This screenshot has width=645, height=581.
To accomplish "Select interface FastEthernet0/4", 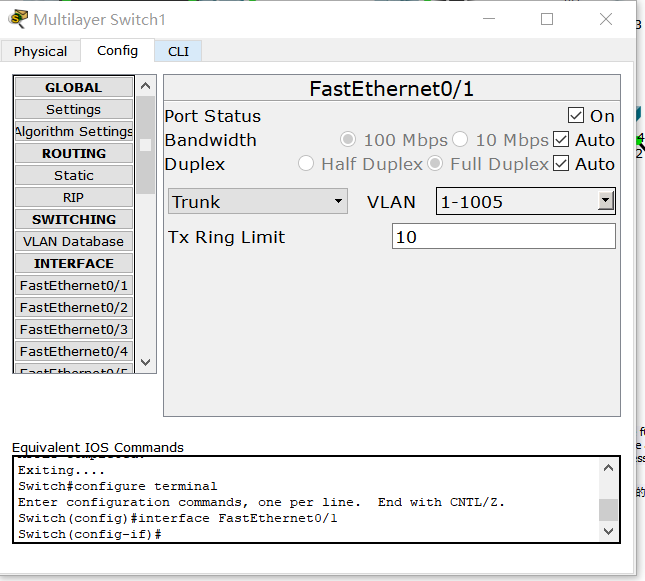I will (74, 351).
